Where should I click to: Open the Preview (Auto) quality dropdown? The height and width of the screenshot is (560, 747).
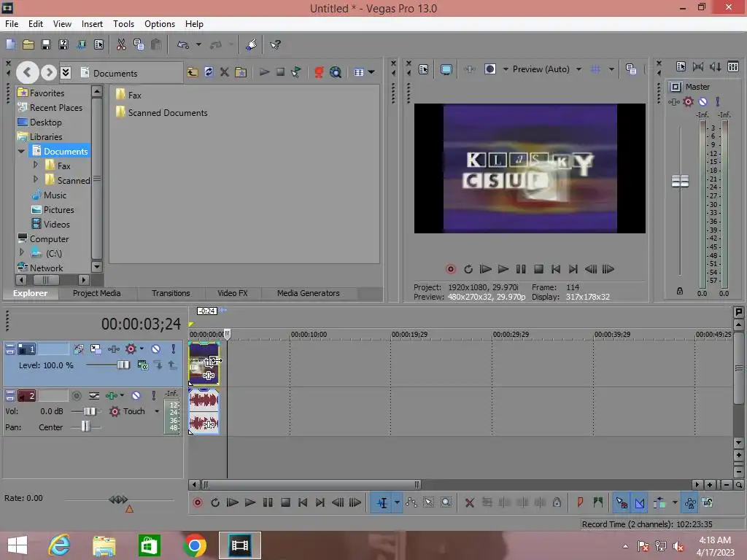(x=578, y=69)
